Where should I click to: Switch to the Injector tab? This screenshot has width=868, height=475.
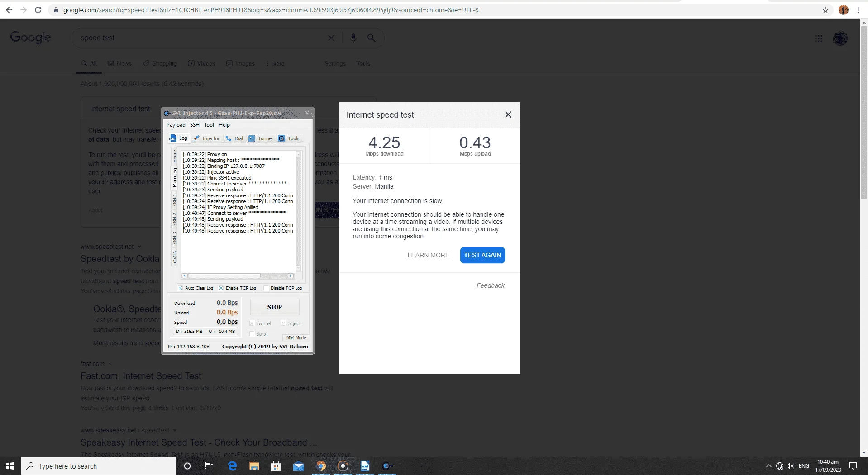[x=206, y=138]
